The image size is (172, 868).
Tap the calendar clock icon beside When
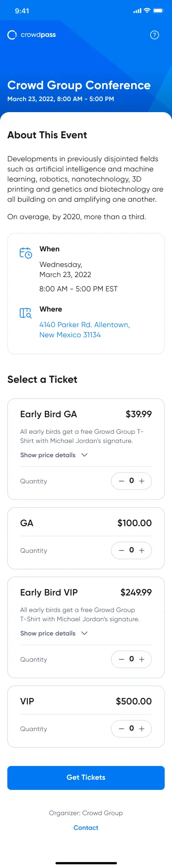point(26,253)
